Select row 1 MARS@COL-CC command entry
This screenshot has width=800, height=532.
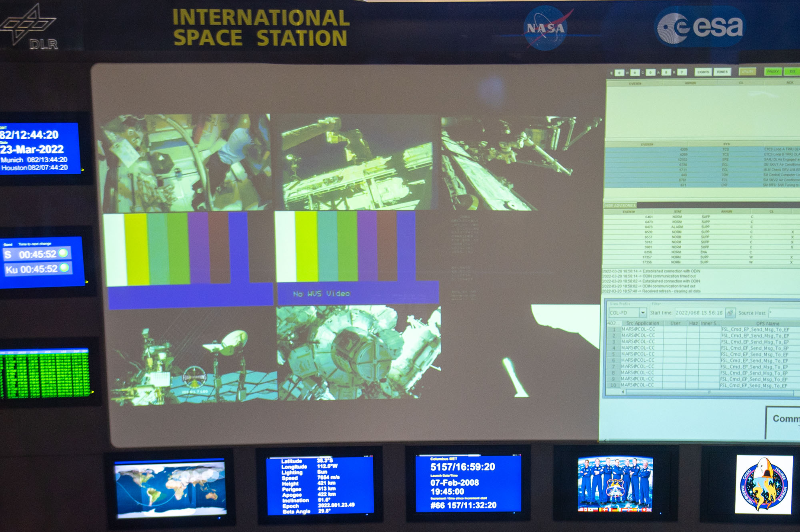tap(638, 329)
